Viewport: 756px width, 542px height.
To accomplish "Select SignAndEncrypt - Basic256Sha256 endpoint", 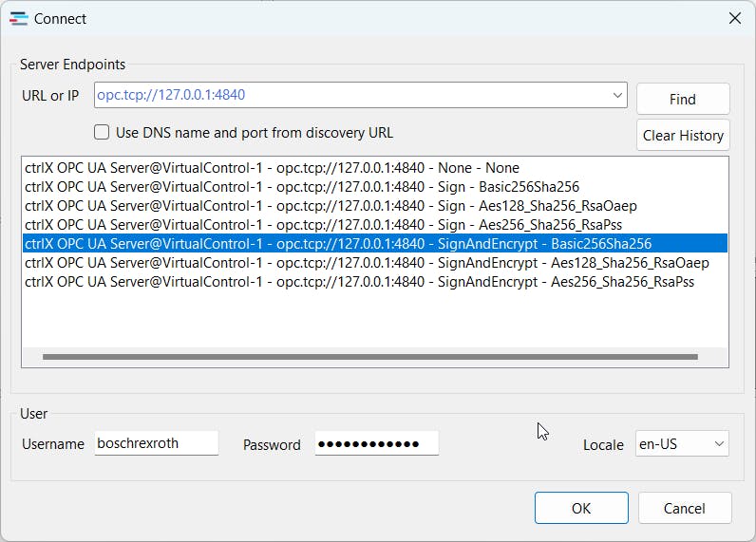I will tap(337, 244).
